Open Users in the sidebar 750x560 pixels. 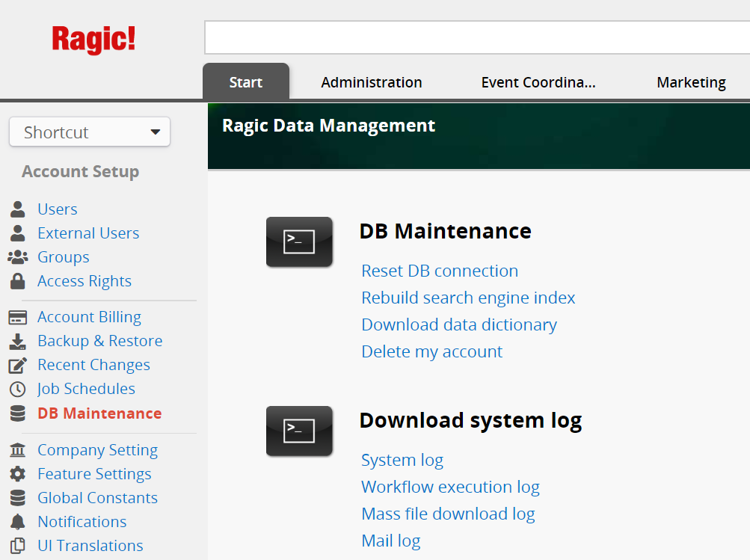(x=58, y=209)
